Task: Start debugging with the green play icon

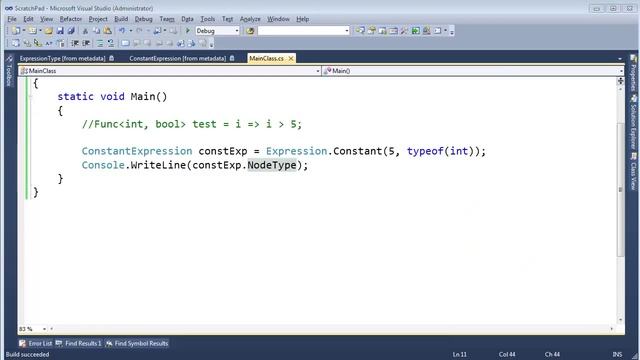Action: click(x=188, y=31)
